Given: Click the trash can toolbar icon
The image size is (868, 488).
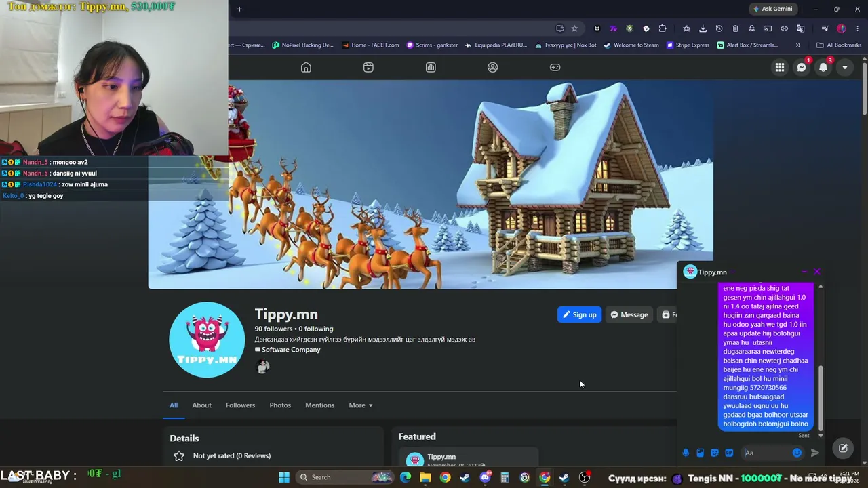Looking at the screenshot, I should click(735, 28).
